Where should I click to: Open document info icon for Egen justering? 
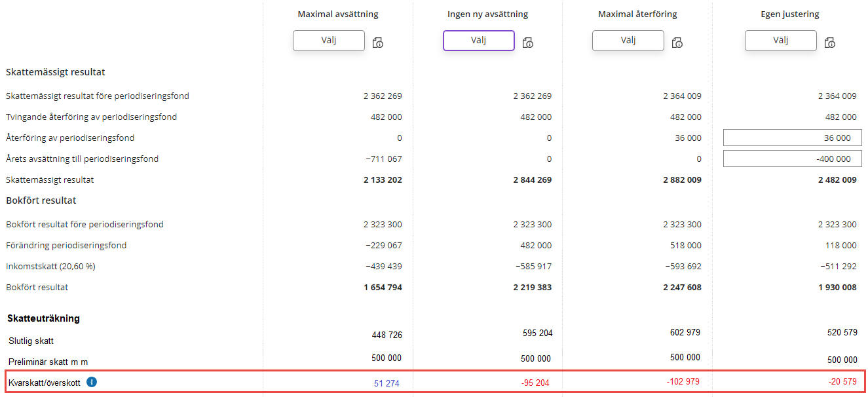click(830, 43)
